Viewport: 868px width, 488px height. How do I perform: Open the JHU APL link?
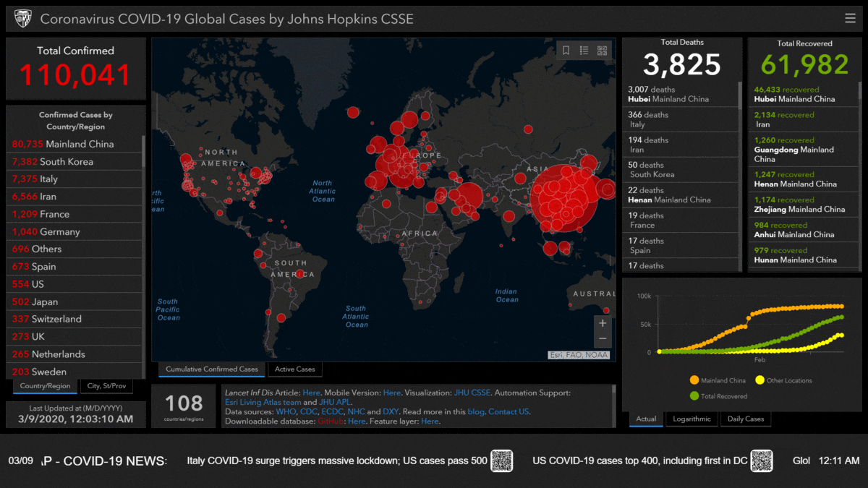pyautogui.click(x=335, y=402)
